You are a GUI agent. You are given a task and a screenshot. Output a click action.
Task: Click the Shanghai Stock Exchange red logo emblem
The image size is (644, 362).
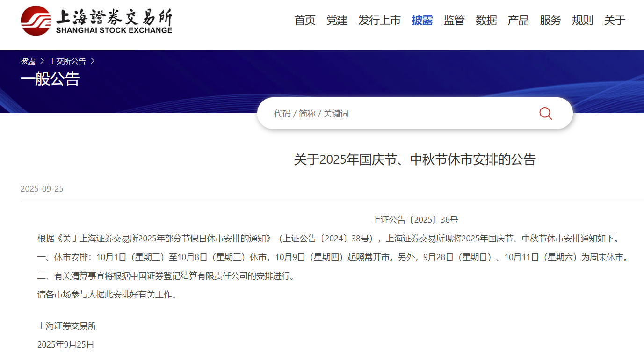[x=36, y=21]
